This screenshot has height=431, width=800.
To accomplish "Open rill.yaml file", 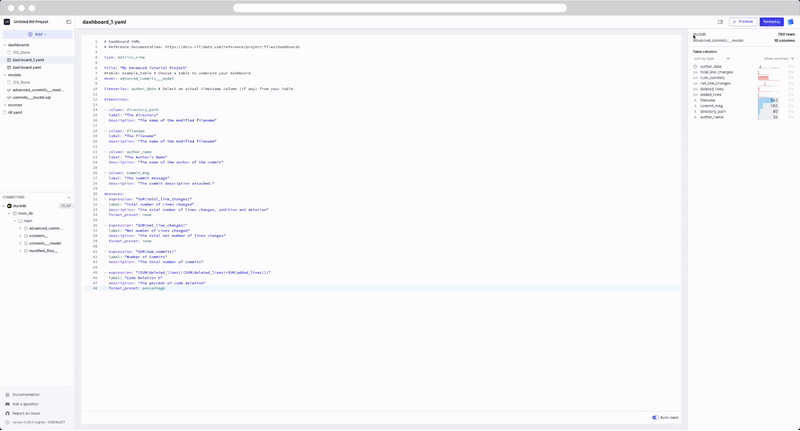I will (15, 112).
